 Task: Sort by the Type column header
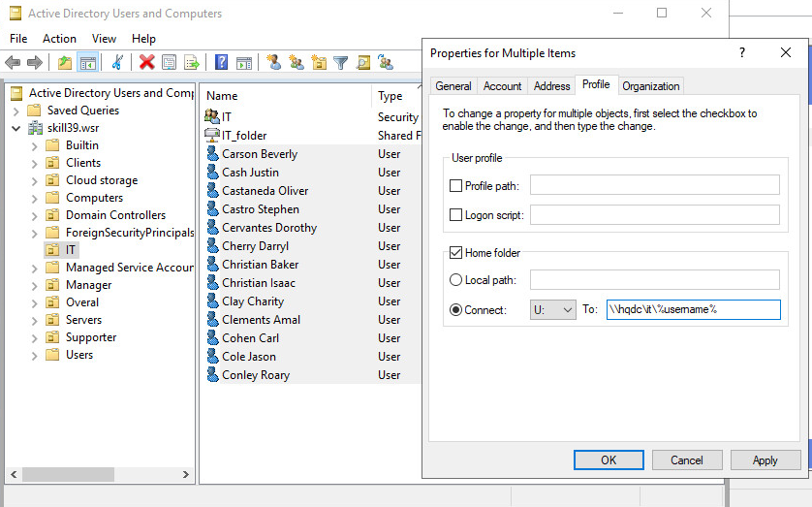click(x=396, y=96)
